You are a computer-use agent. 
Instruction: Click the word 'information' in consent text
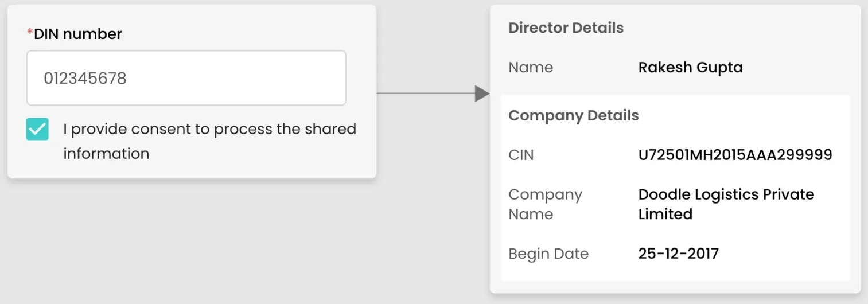coord(106,154)
